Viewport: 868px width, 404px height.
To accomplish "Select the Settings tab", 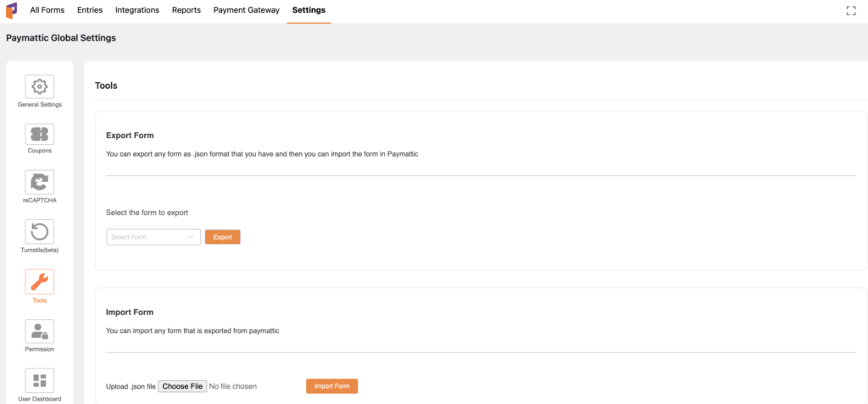I will click(309, 10).
